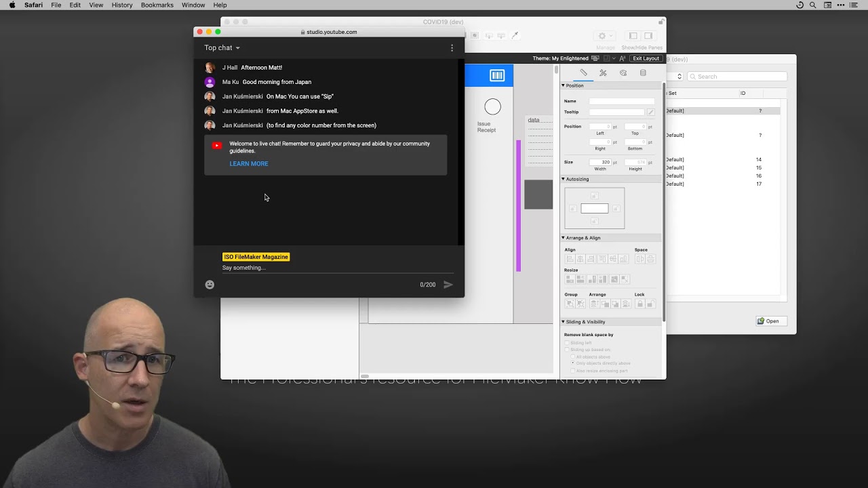Click the text formatting Aa icon

(x=623, y=58)
